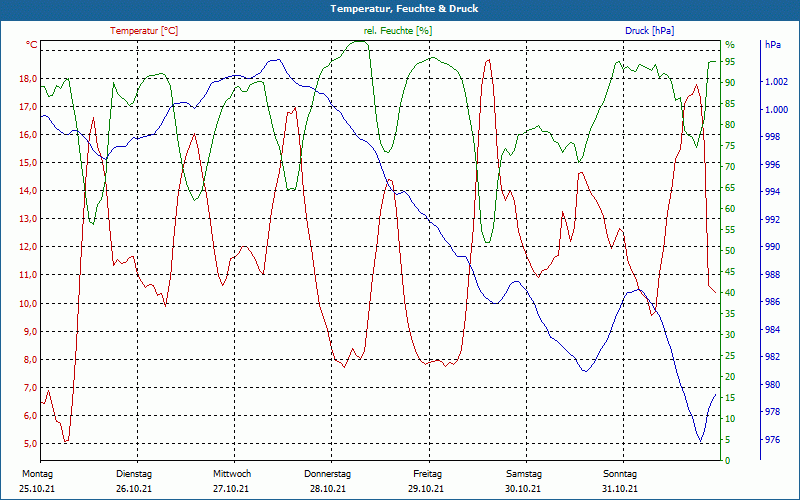Click the day label 'Montag'

point(37,474)
